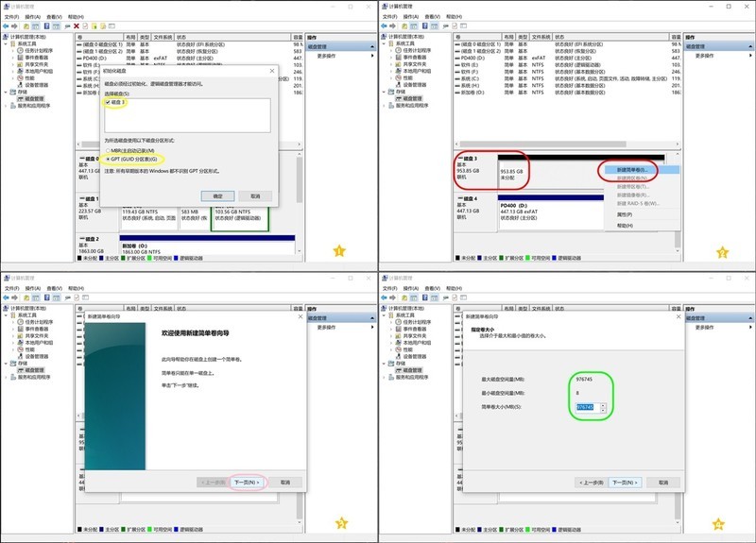The image size is (756, 543).
Task: Open 操作(A) menu in context-menu window
Action: point(411,16)
